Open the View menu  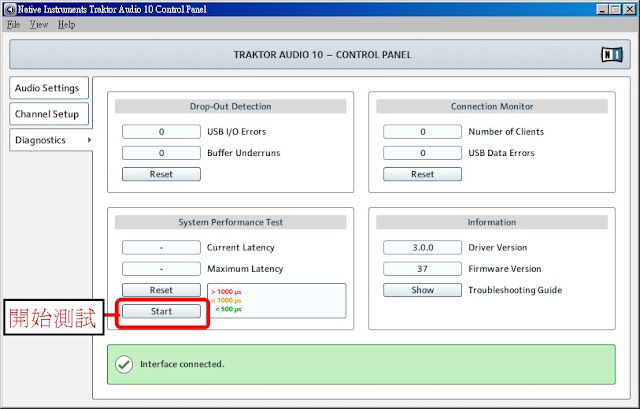click(x=39, y=24)
